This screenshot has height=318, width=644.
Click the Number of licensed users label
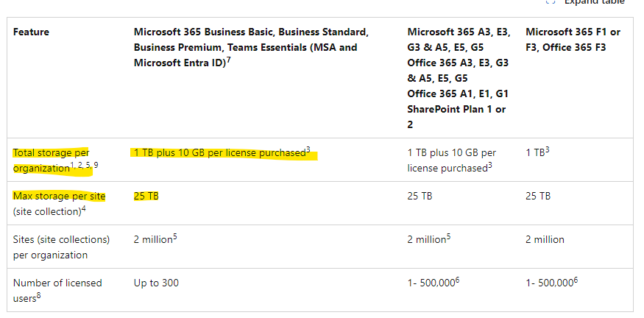click(x=57, y=283)
